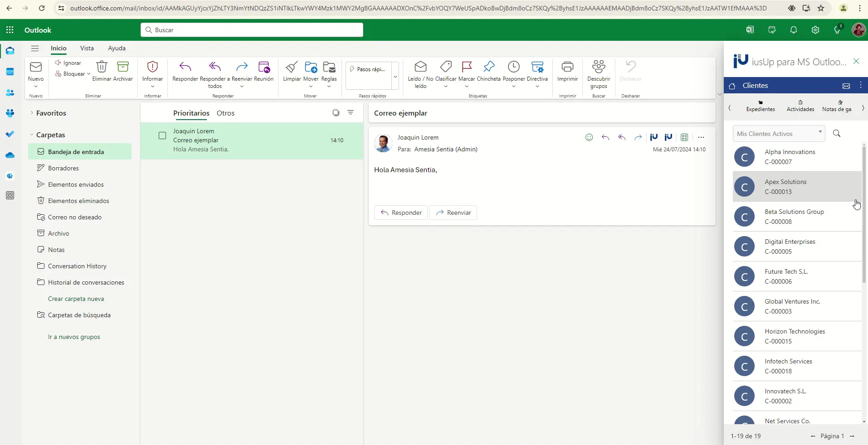Click the emoji reaction icon in the message

(x=589, y=137)
